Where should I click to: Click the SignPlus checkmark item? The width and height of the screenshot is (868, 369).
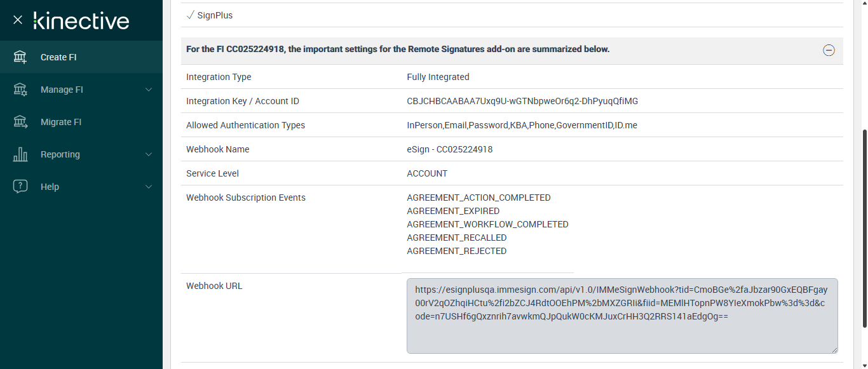(x=210, y=15)
